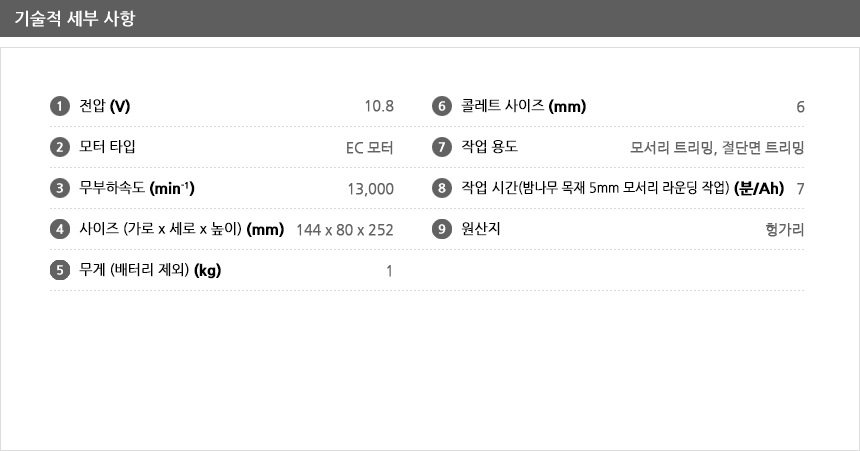
Task: Select the number 8 circle icon
Action: (x=442, y=188)
